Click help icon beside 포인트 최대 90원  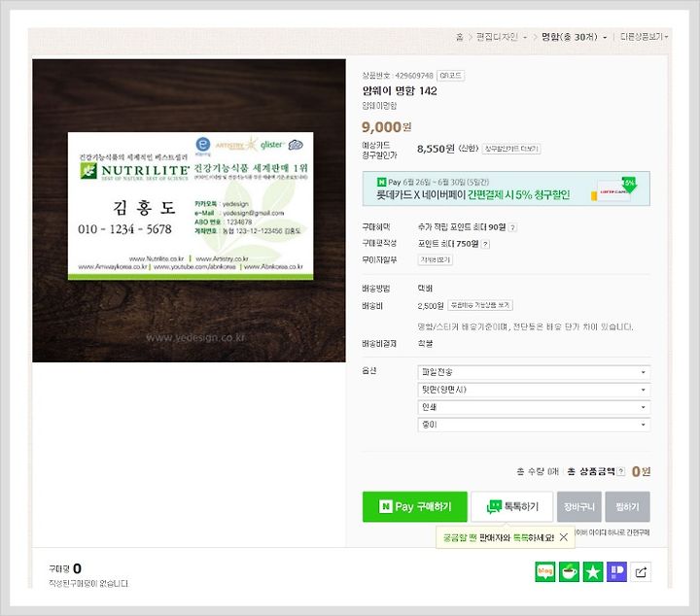(513, 228)
